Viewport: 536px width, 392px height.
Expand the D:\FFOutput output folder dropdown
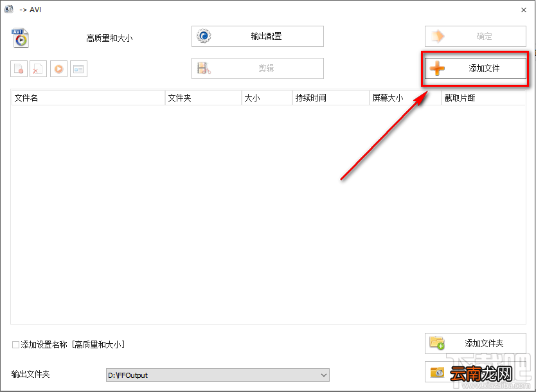pyautogui.click(x=324, y=375)
